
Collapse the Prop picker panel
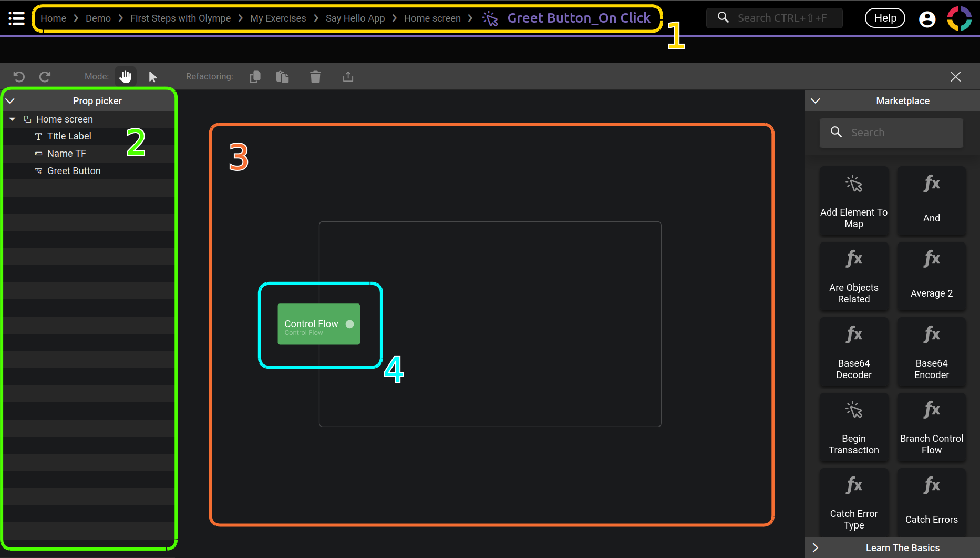click(10, 100)
